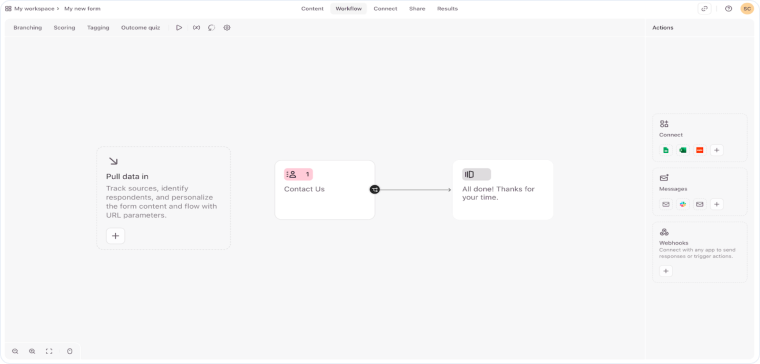Click the Contact Us pink contact badge
Image resolution: width=760 pixels, height=364 pixels.
[x=298, y=174]
